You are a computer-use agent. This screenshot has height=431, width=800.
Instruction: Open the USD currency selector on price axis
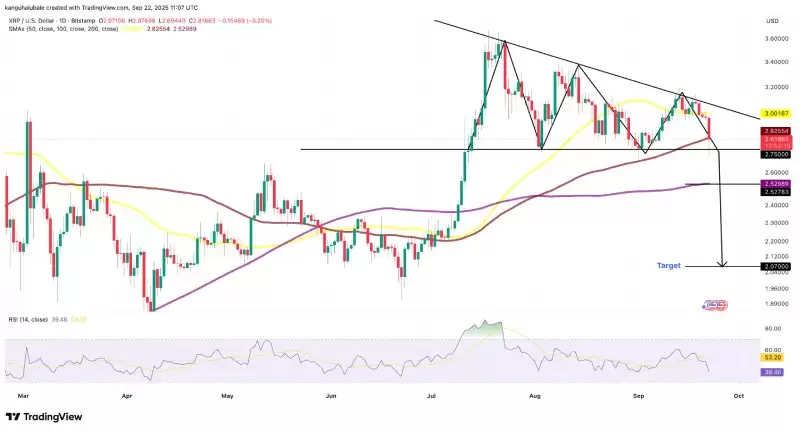pos(771,20)
